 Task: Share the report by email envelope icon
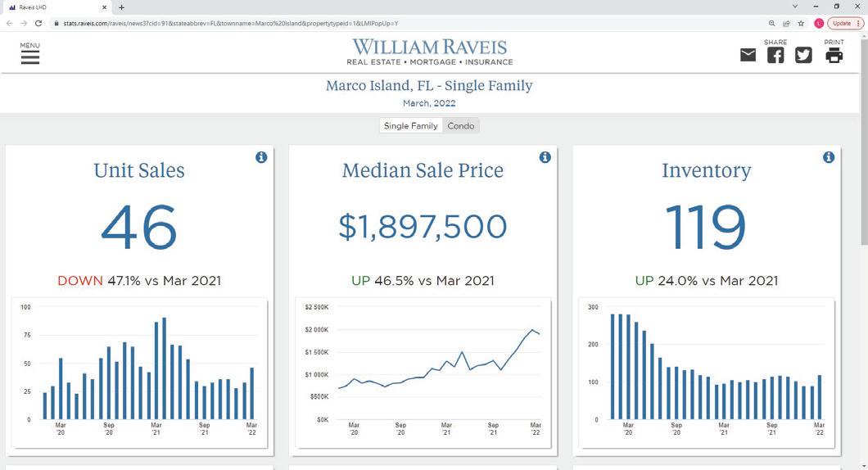click(748, 55)
